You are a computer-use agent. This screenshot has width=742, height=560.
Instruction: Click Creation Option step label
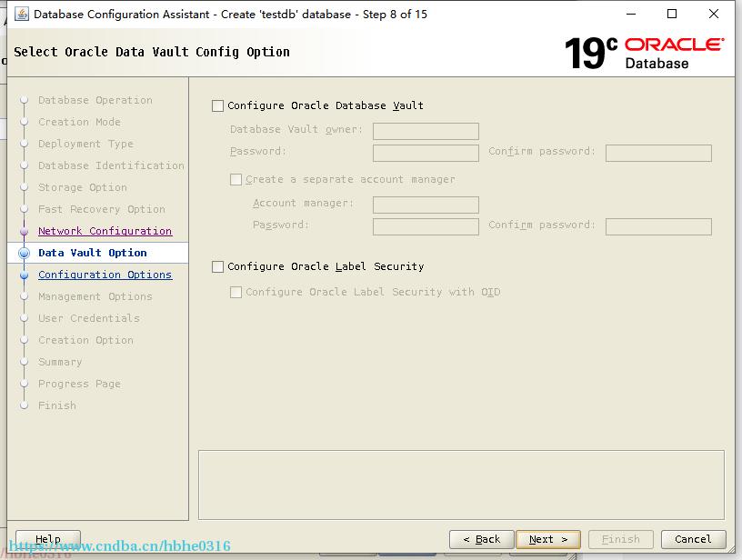click(85, 340)
